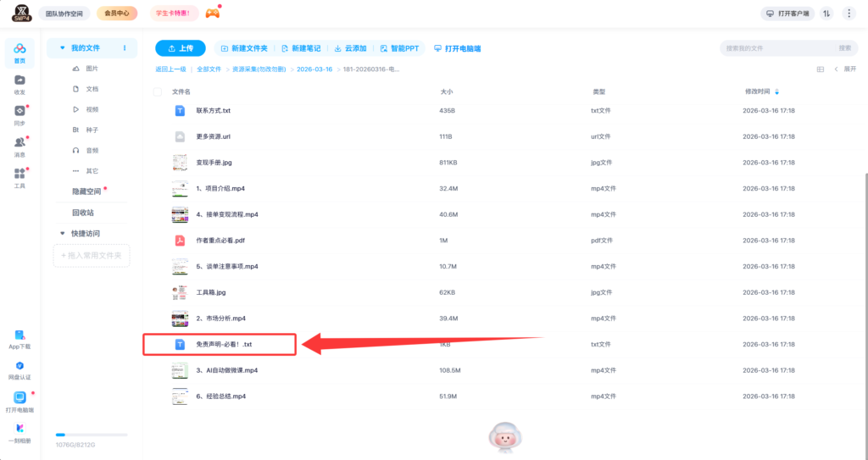Sort by 修改时间 column arrow
Screen dimensions: 868x460
[777, 91]
